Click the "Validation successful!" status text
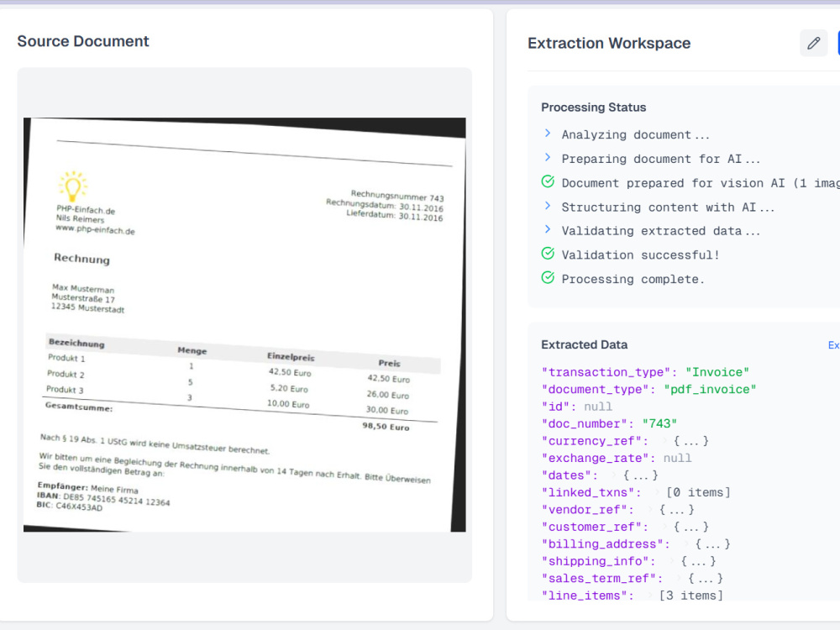This screenshot has height=630, width=840. pos(640,255)
